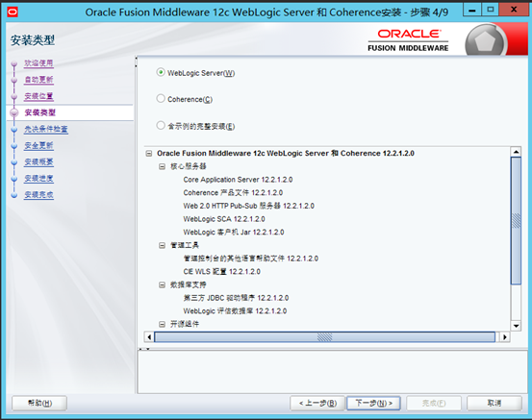Open the 安全更新 step link
The width and height of the screenshot is (532, 420).
pos(38,145)
